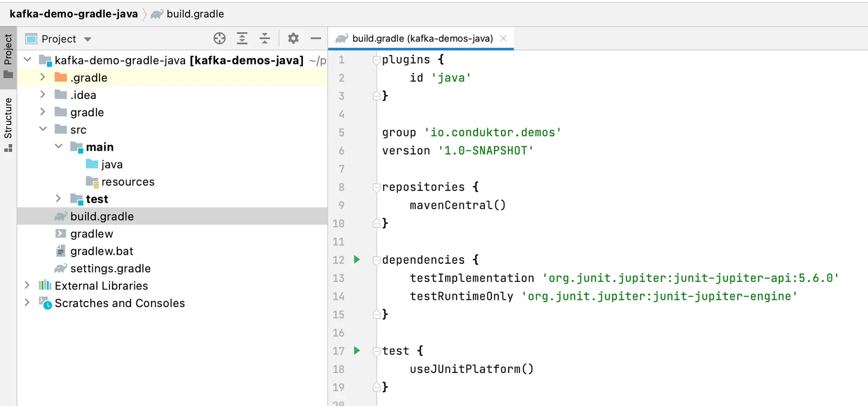Click the project root module folder icon
Screen dimensions: 868x406
pyautogui.click(x=45, y=60)
